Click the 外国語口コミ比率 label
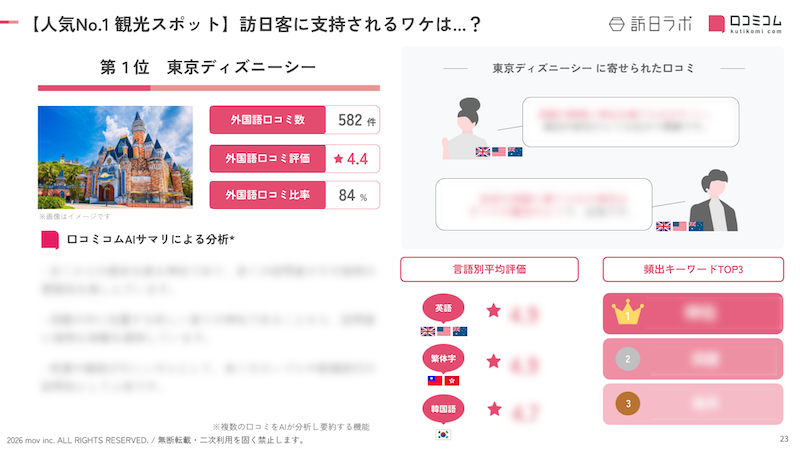 pyautogui.click(x=265, y=195)
